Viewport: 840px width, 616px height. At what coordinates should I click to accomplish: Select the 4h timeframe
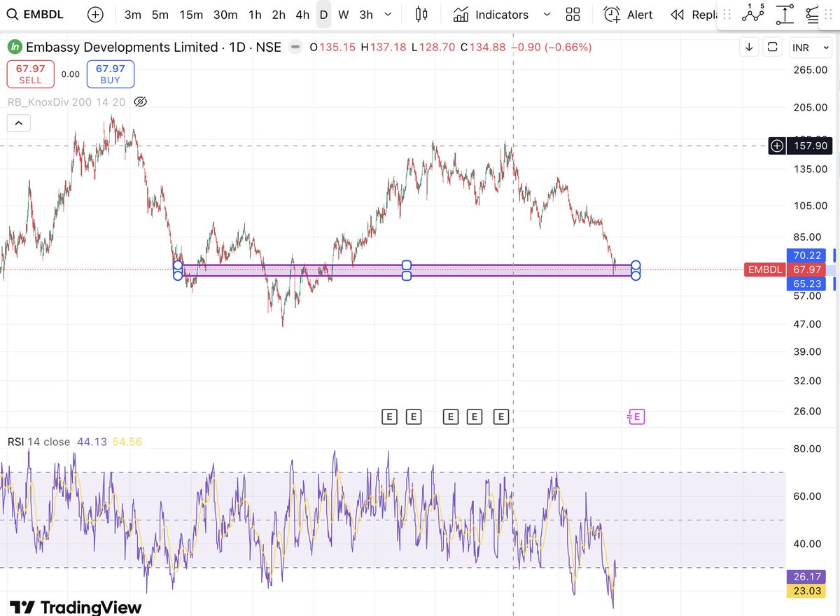coord(302,15)
